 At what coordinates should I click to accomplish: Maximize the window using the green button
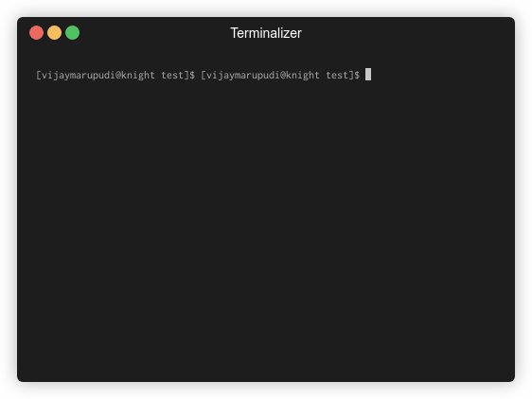pos(72,33)
